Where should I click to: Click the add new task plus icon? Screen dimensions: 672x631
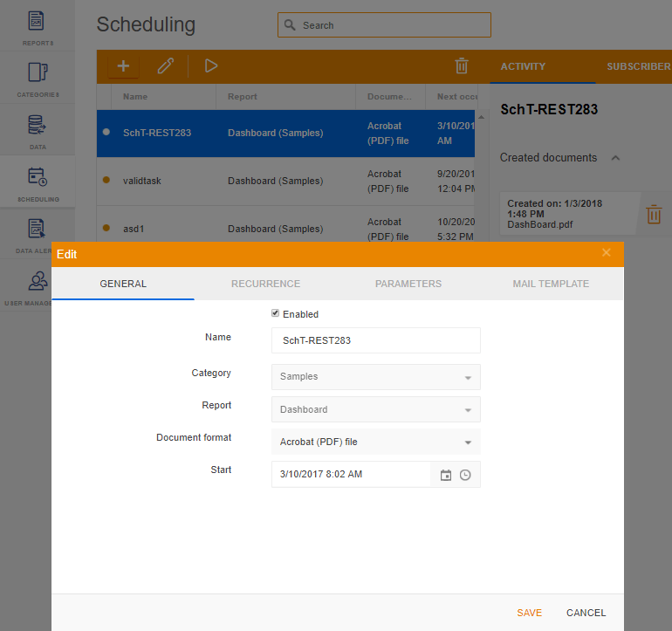[123, 66]
